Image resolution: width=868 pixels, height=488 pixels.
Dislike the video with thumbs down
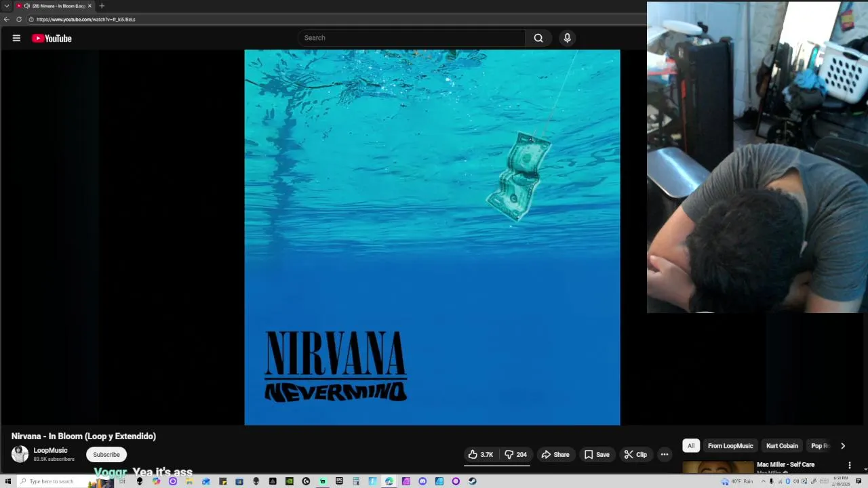pos(516,454)
